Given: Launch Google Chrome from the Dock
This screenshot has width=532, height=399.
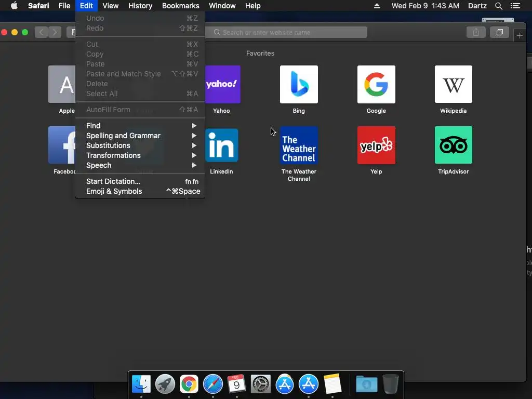Looking at the screenshot, I should [189, 384].
